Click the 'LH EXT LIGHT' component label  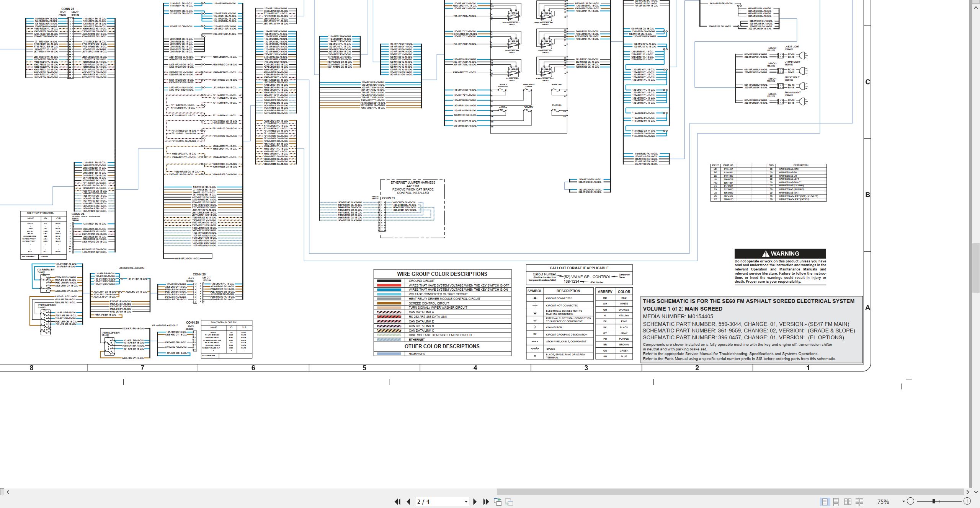pyautogui.click(x=792, y=47)
